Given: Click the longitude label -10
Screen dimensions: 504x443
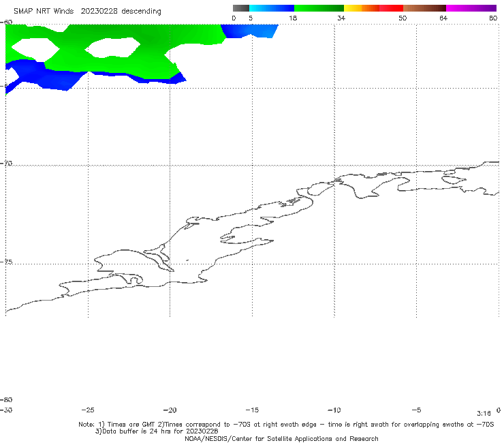Looking at the screenshot, I should 334,410.
